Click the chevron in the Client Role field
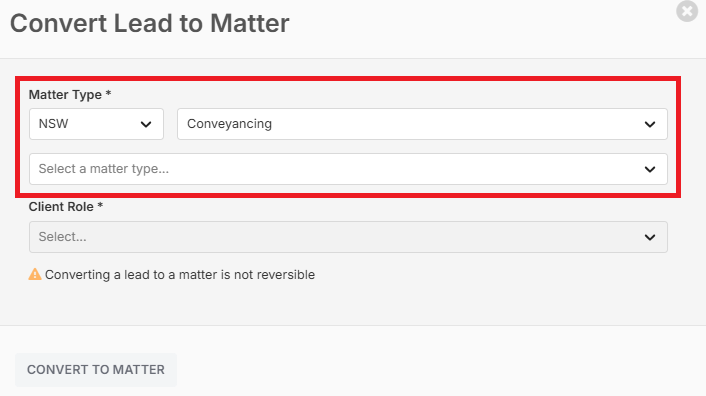 tap(650, 237)
